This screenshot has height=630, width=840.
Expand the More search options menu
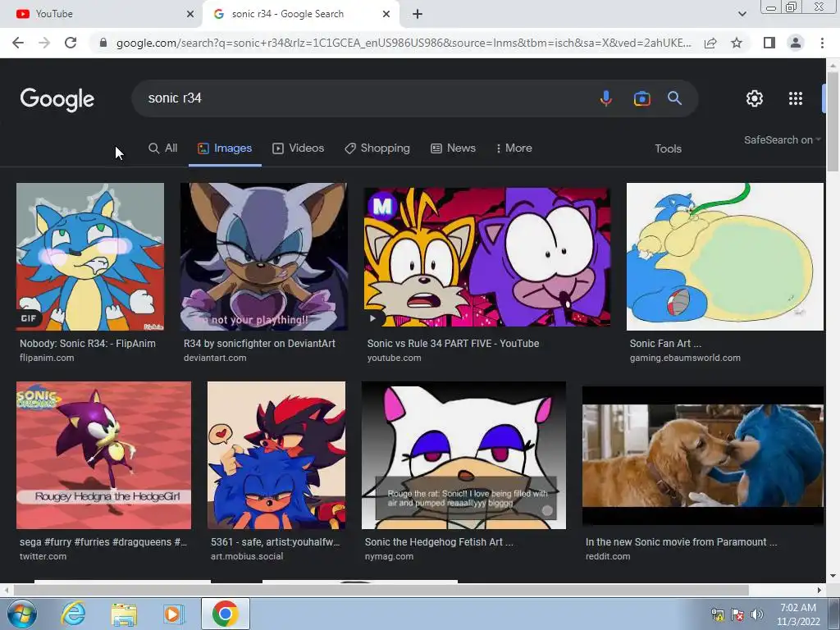coord(514,148)
